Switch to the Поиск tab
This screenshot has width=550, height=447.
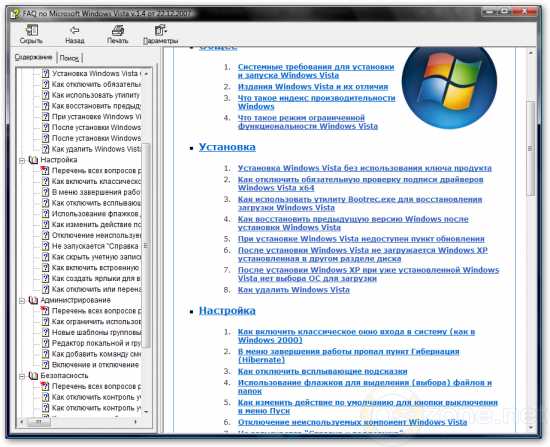69,58
